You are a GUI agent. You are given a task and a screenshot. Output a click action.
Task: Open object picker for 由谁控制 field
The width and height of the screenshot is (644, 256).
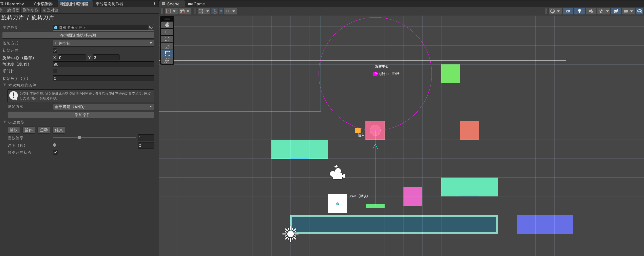(151, 28)
